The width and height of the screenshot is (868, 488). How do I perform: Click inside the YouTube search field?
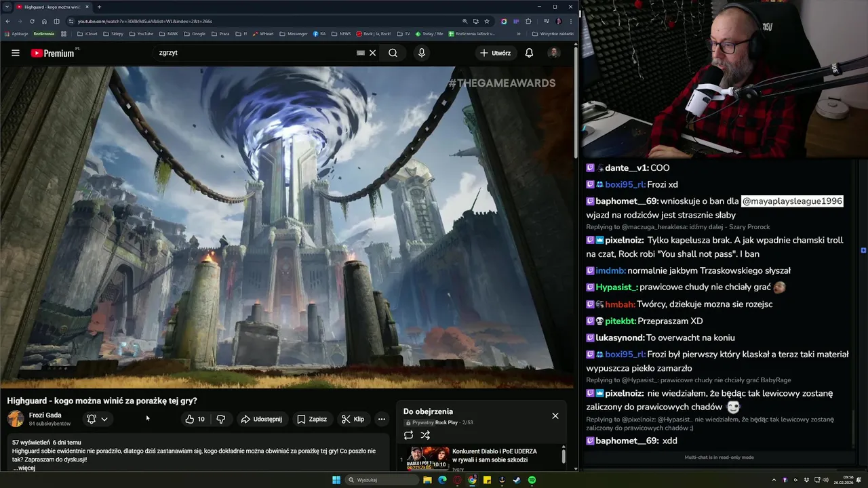[254, 53]
